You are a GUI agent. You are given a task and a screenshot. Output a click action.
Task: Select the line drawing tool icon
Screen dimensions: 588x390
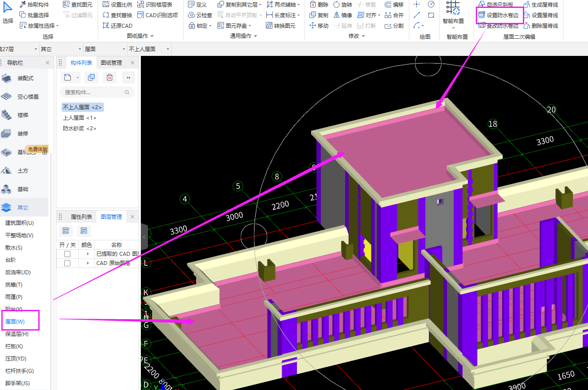tap(417, 15)
